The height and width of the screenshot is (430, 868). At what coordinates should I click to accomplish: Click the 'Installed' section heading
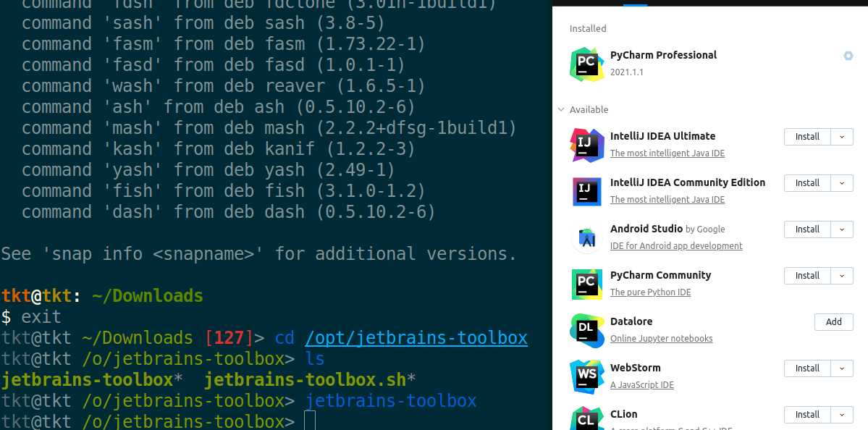(x=588, y=29)
